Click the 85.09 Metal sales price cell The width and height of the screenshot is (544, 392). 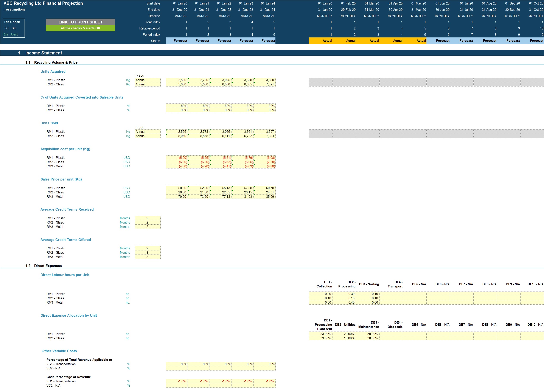[x=264, y=196]
